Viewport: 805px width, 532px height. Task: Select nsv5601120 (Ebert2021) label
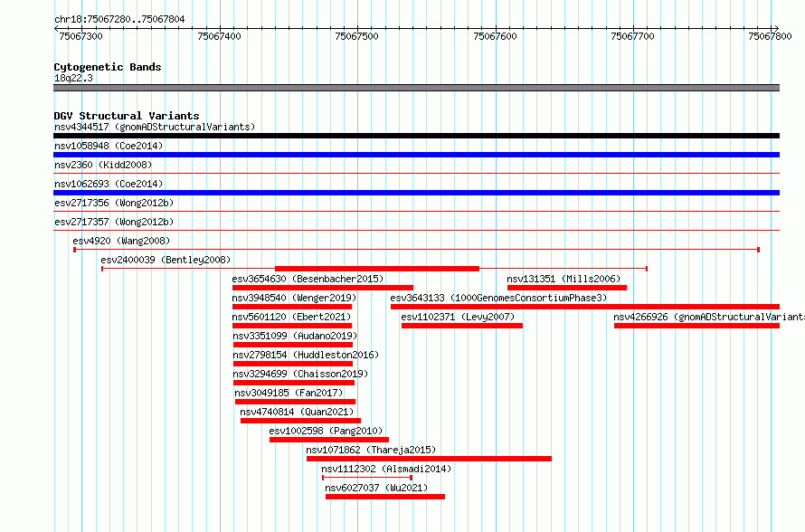click(x=291, y=317)
